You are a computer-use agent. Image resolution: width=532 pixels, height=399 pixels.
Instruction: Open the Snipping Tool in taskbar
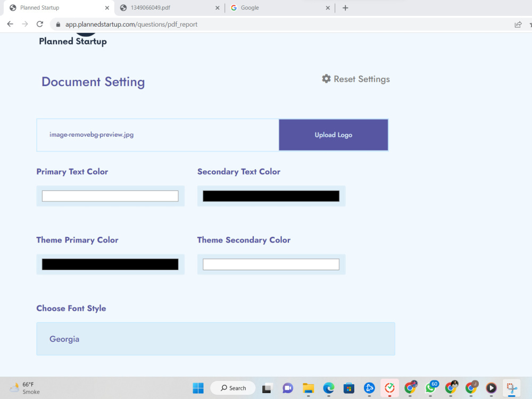click(512, 388)
